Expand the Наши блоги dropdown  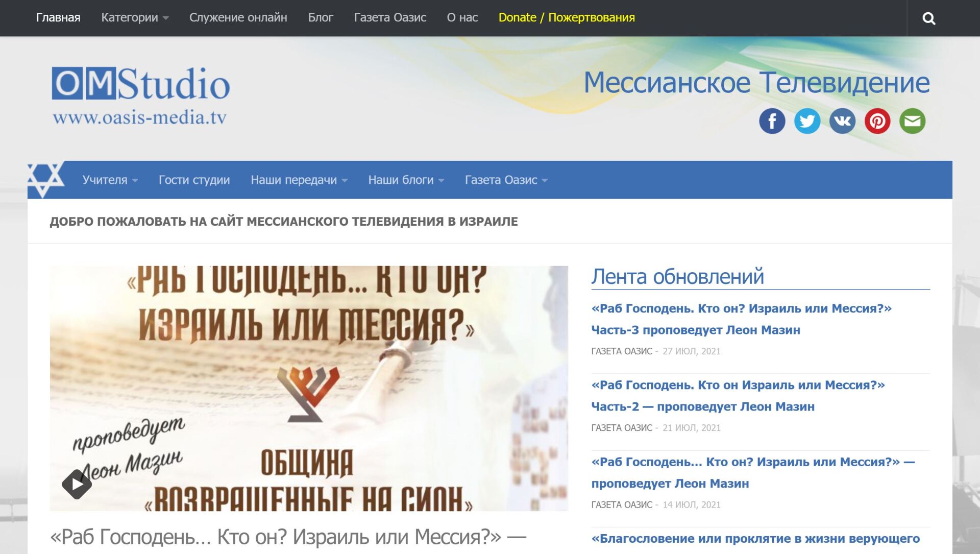point(406,180)
